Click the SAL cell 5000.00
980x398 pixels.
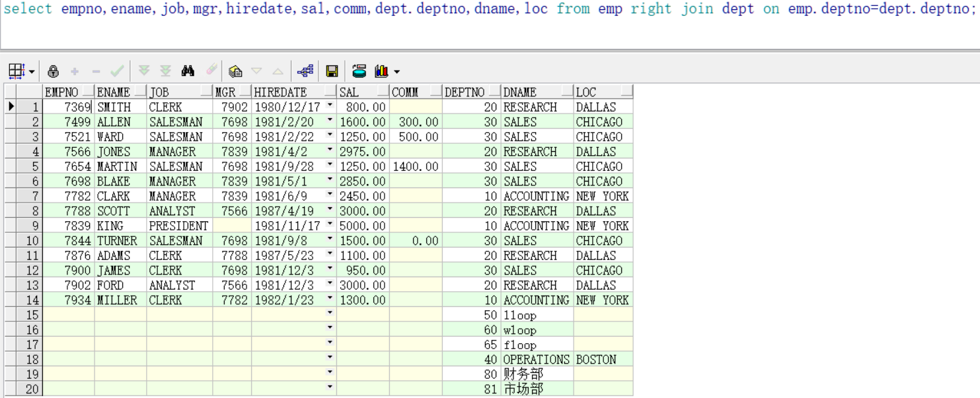pyautogui.click(x=363, y=226)
